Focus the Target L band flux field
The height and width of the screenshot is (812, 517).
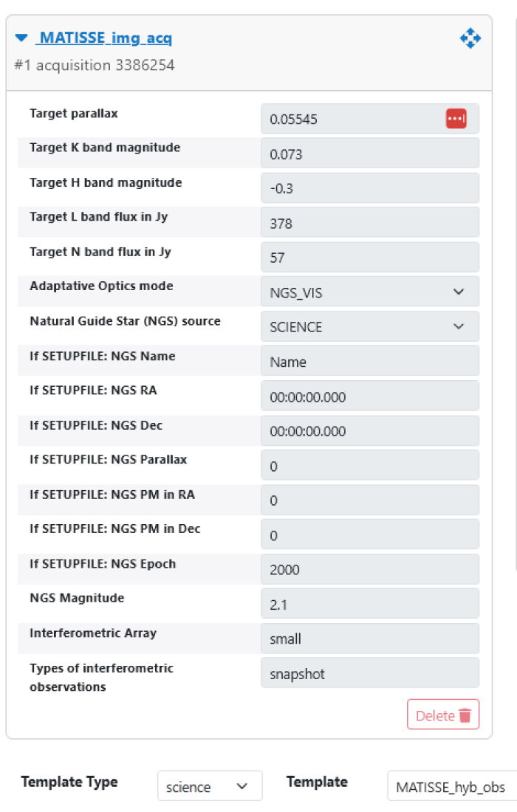point(369,223)
